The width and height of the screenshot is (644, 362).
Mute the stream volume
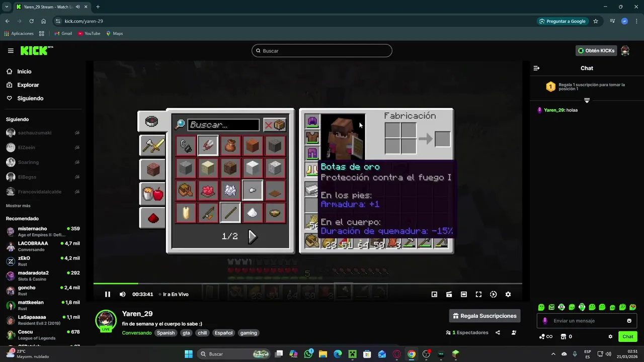[122, 294]
